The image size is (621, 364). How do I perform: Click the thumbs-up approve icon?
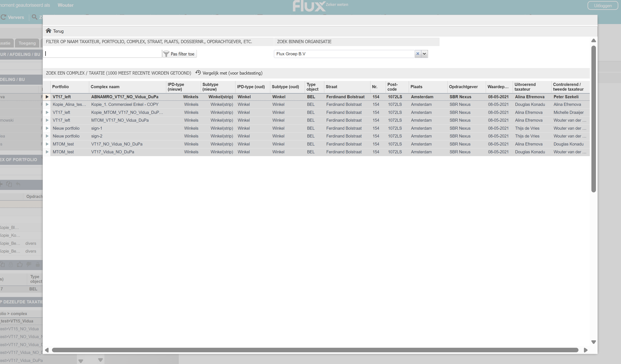pos(20,265)
